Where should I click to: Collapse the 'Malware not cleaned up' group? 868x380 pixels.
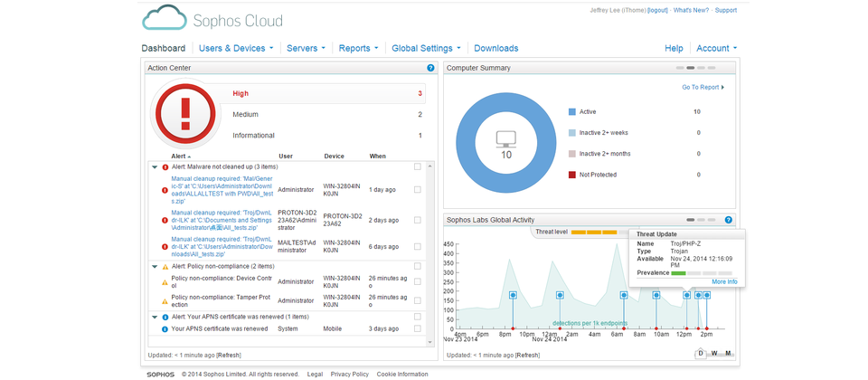click(155, 166)
